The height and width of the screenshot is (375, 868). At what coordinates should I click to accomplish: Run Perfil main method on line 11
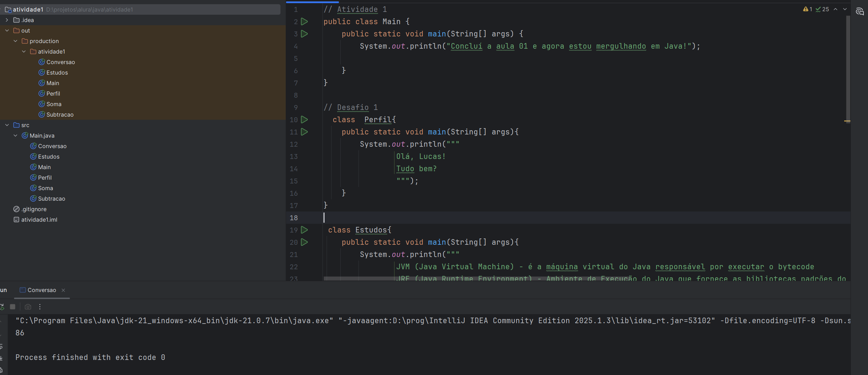(304, 132)
